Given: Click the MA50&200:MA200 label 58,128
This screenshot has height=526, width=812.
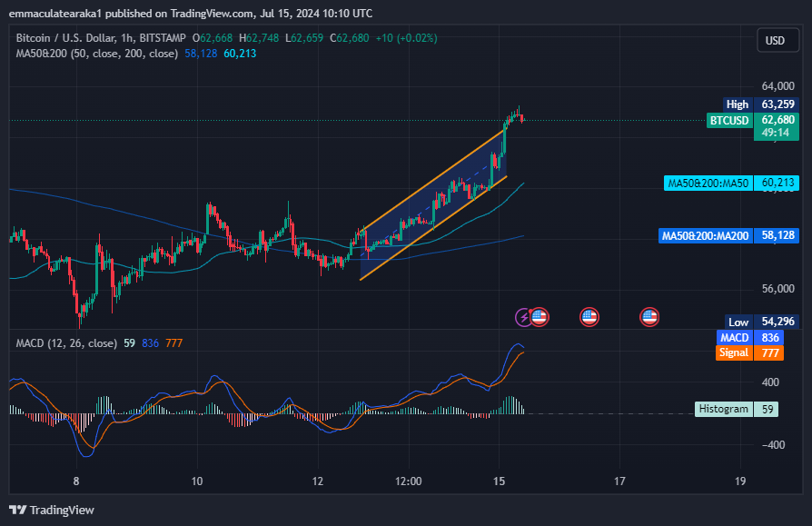Looking at the screenshot, I should click(x=728, y=235).
